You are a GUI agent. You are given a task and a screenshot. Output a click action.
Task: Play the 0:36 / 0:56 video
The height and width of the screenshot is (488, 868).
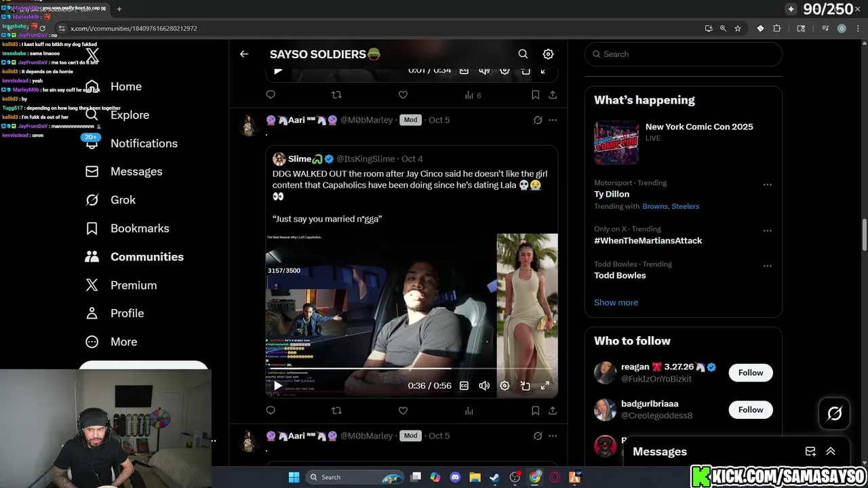tap(277, 386)
